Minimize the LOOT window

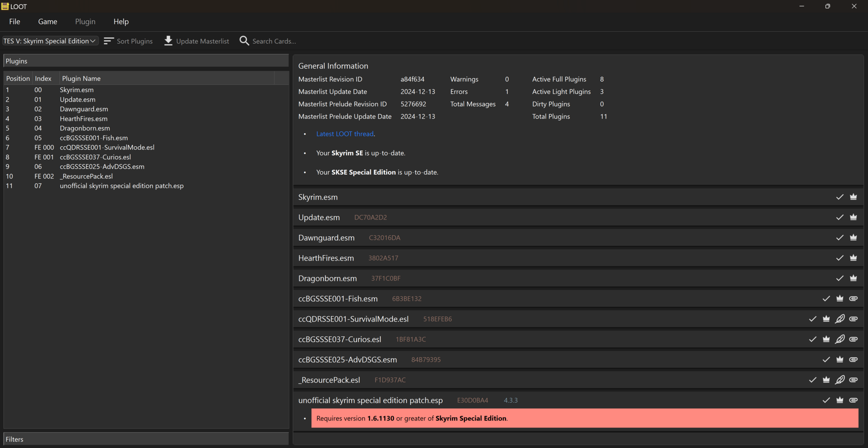(802, 6)
